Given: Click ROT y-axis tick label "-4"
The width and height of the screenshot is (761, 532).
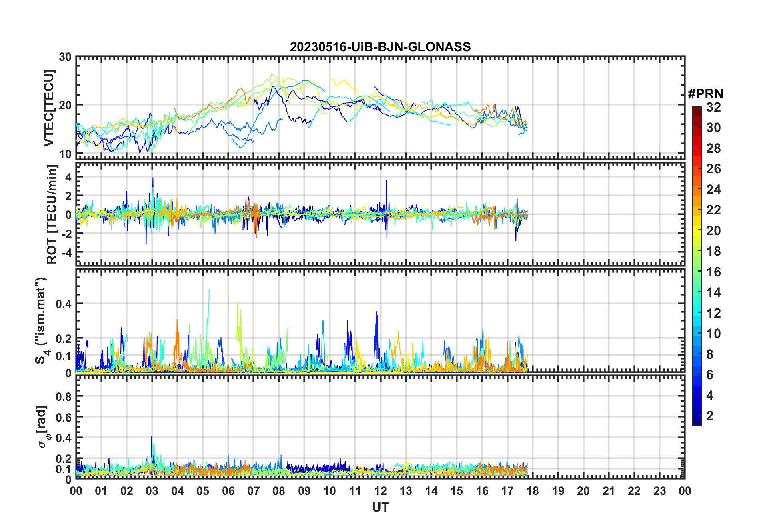Looking at the screenshot, I should point(66,253).
